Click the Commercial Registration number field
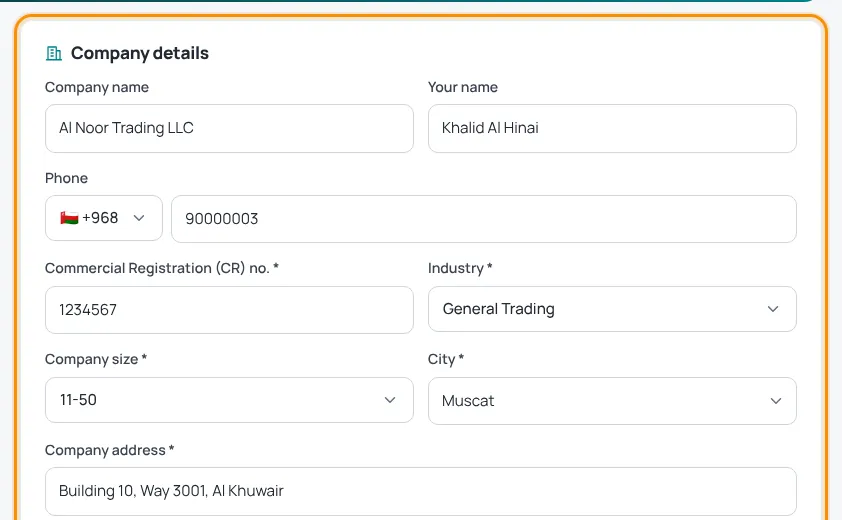The height and width of the screenshot is (520, 842). point(229,310)
